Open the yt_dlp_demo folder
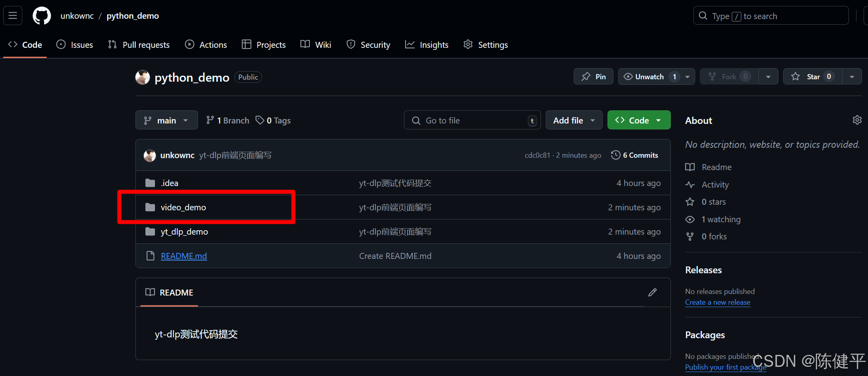868x376 pixels. tap(184, 232)
